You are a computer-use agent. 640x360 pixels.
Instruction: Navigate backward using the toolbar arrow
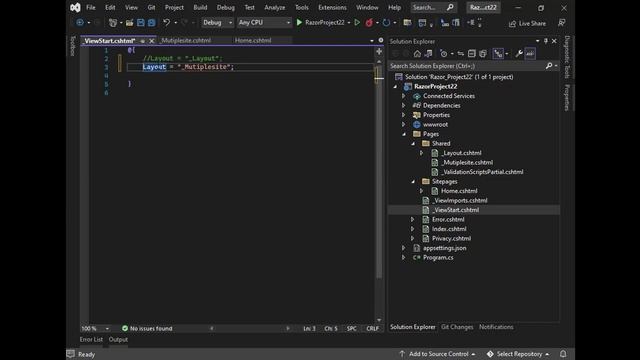tap(80, 23)
